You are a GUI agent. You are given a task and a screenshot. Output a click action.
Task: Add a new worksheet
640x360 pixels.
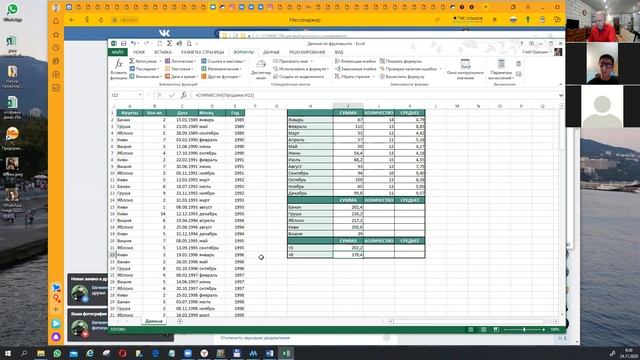[180, 321]
